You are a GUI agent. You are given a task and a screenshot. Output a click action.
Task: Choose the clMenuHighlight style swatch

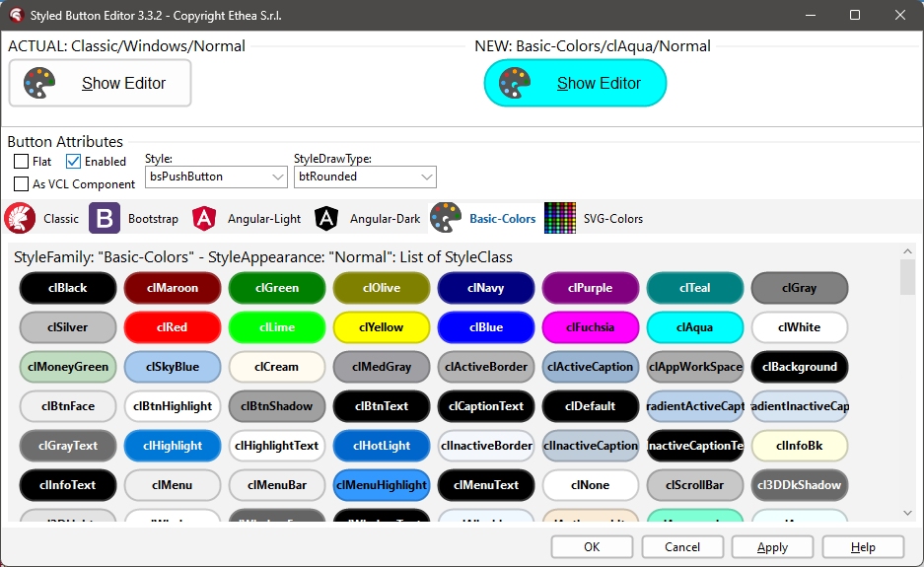(382, 486)
